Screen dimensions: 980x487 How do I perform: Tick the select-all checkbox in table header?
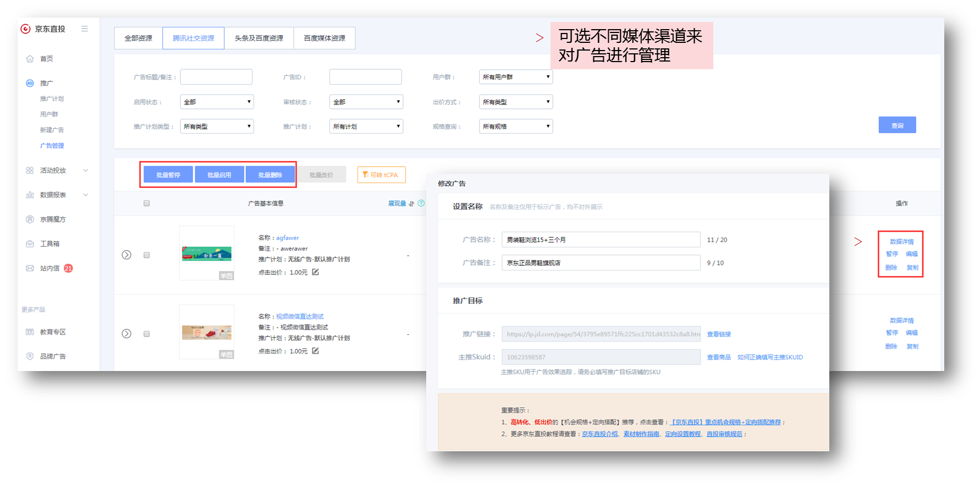pyautogui.click(x=147, y=203)
